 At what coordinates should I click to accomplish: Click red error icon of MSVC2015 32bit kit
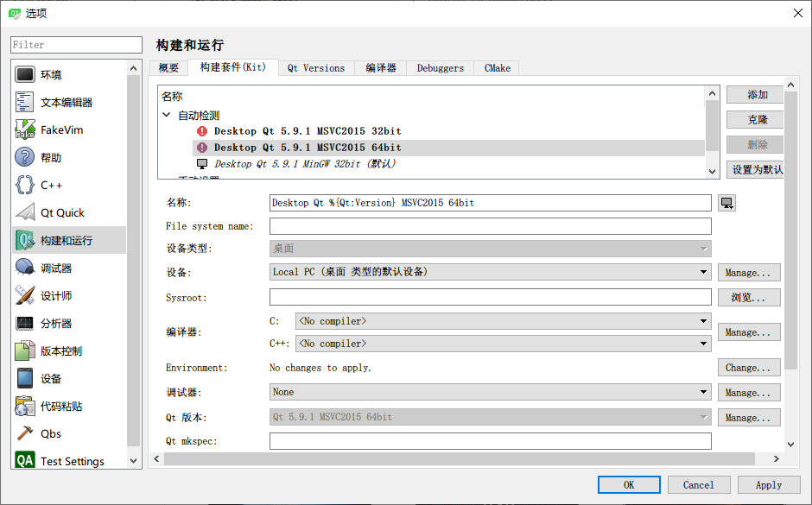(202, 131)
